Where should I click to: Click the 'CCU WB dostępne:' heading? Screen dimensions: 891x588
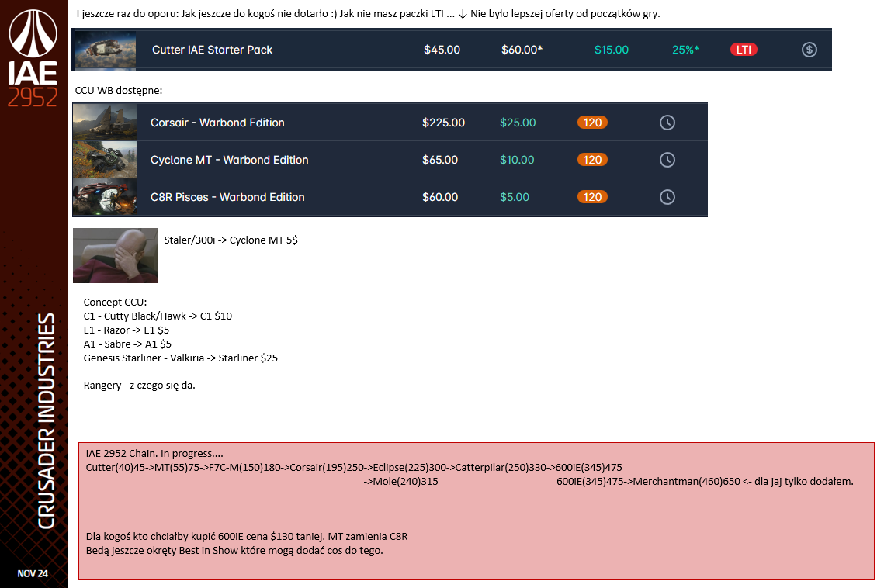click(x=119, y=90)
